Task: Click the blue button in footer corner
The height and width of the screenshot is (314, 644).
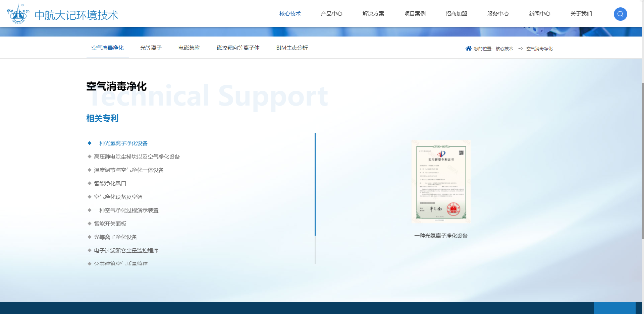Action: [614, 308]
